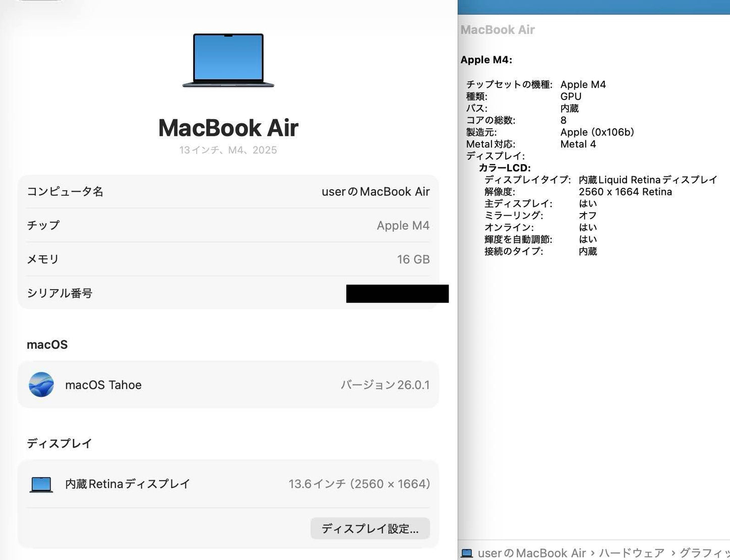
Task: Click the MacBook Air heading in the About panel
Action: [x=228, y=128]
